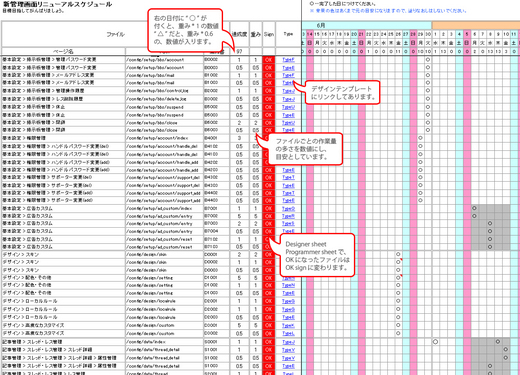Select the /config/setup/account/index path cell
Viewport: 520px width, 375px height.
164,138
